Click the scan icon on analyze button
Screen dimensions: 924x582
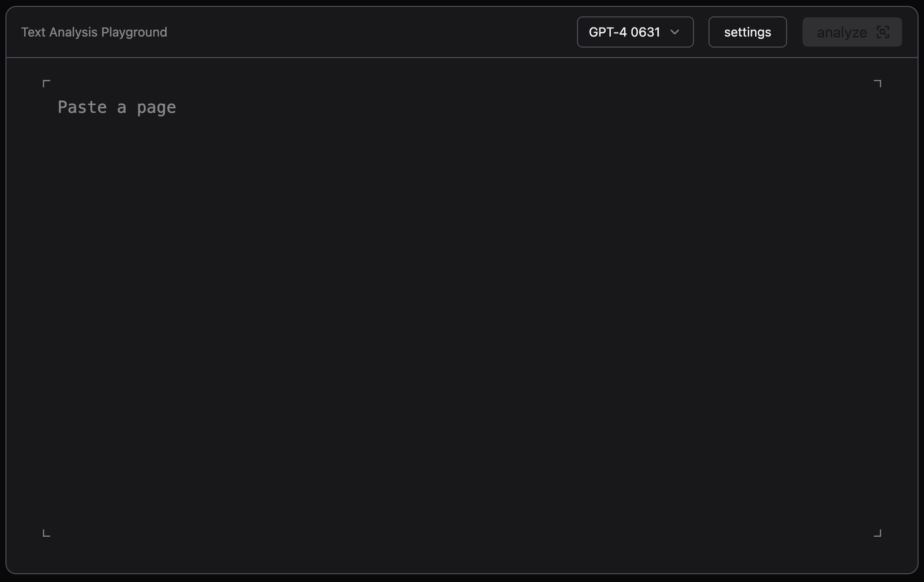tap(883, 32)
